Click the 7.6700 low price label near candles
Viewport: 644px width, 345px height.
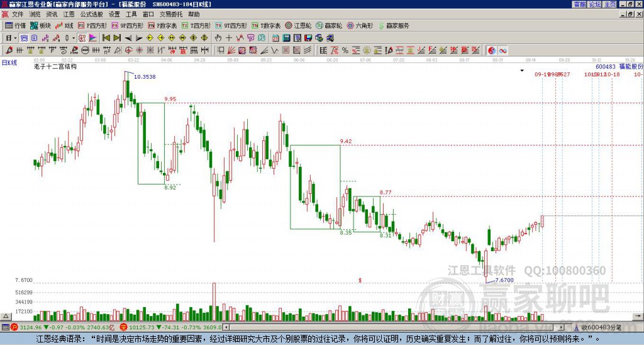[504, 280]
